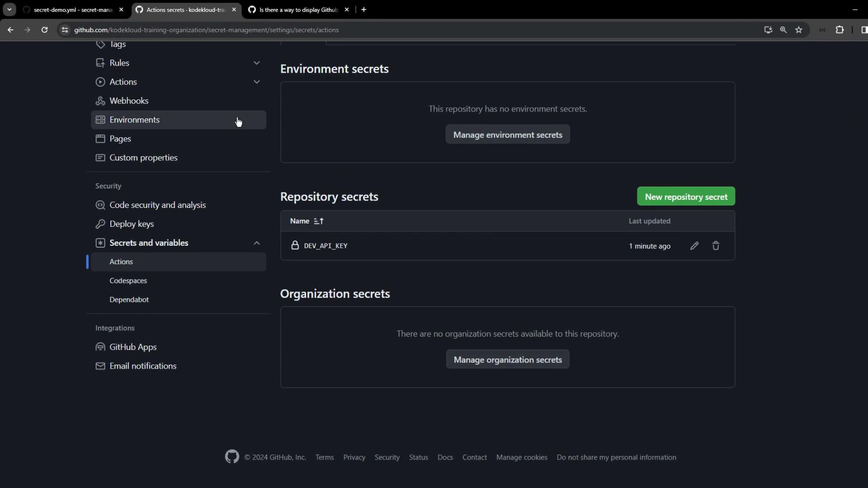Open a new browser tab with the plus icon

pyautogui.click(x=364, y=9)
